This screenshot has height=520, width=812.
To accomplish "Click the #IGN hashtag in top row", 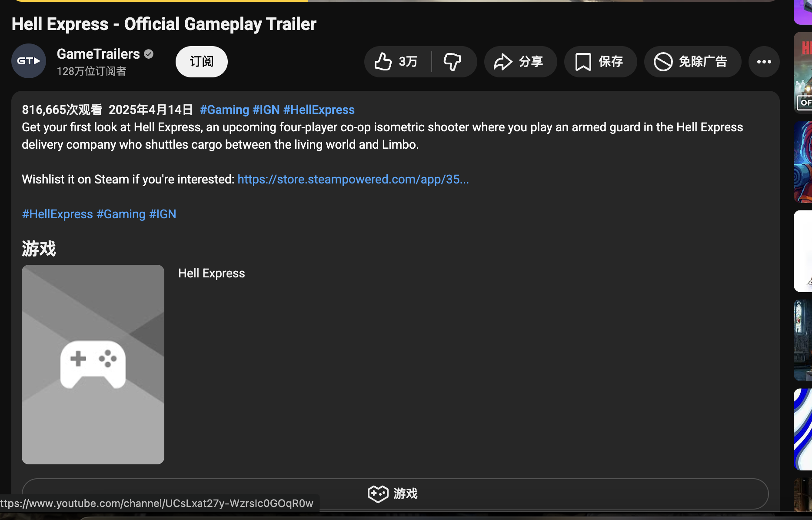I will click(266, 110).
